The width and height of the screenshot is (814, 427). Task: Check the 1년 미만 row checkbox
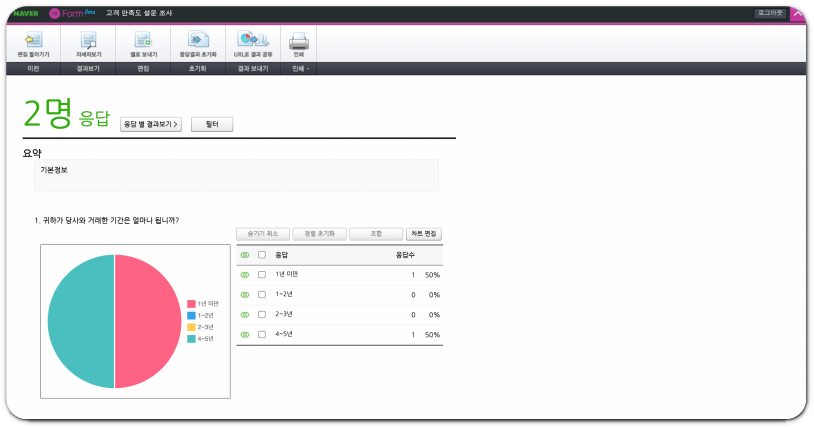(262, 275)
